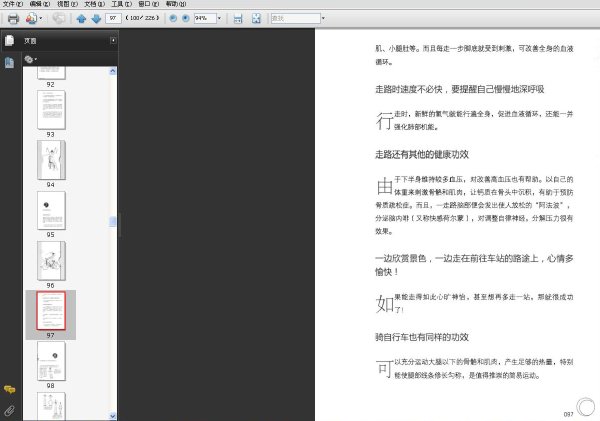This screenshot has height=421, width=600.
Task: Click the Print icon in toolbar
Action: [x=13, y=18]
